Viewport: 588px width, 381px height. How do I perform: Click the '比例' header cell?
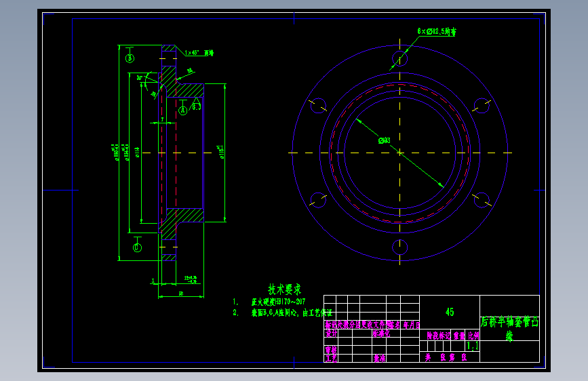473,336
